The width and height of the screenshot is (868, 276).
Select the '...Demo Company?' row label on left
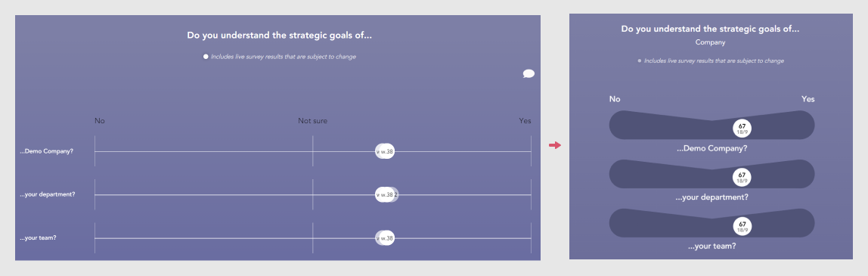point(47,151)
